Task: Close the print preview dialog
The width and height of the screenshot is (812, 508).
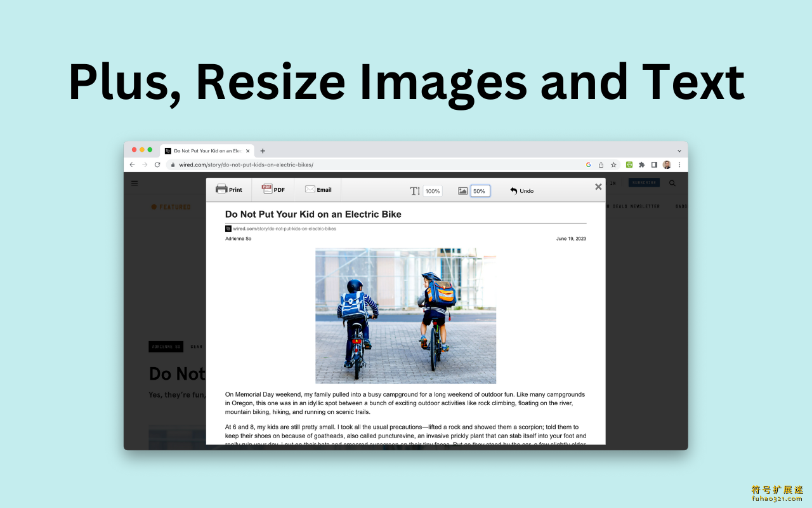Action: [x=598, y=187]
